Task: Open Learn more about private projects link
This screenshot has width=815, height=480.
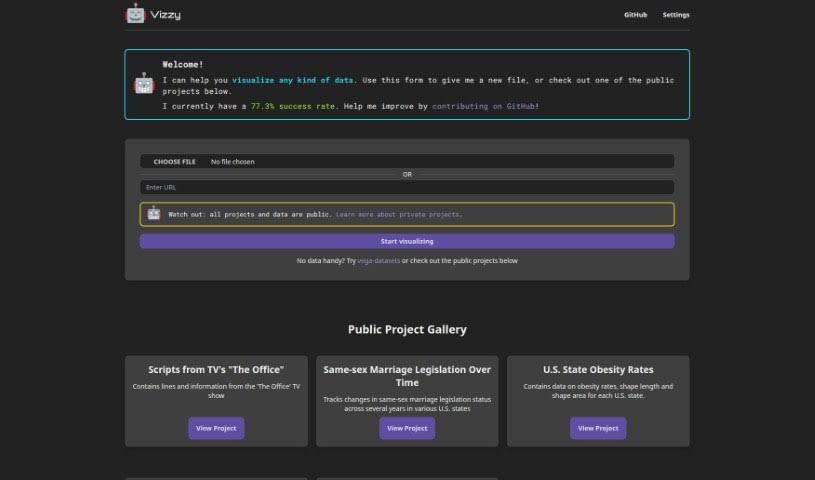Action: tap(398, 214)
